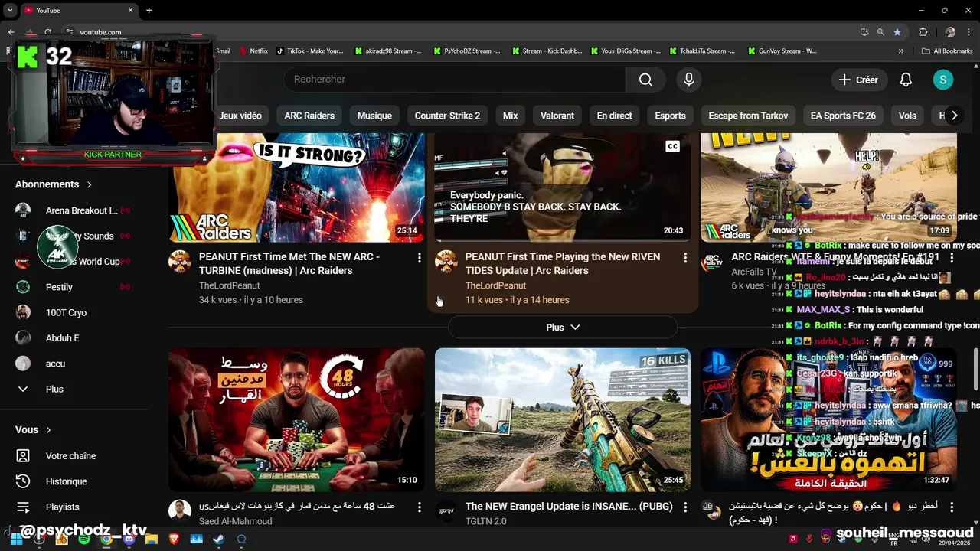The image size is (980, 551).
Task: Open TheLordPeanut avatar beside RIVEN TIDES video
Action: pyautogui.click(x=446, y=261)
